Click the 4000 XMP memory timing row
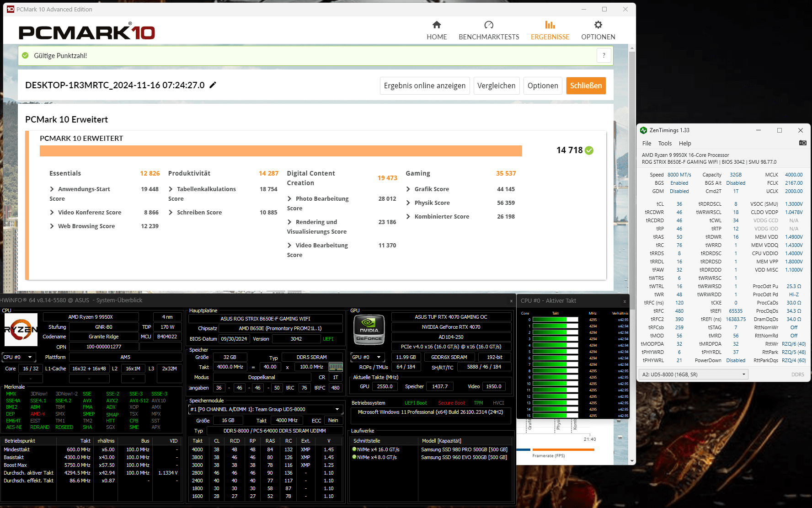 click(x=266, y=449)
